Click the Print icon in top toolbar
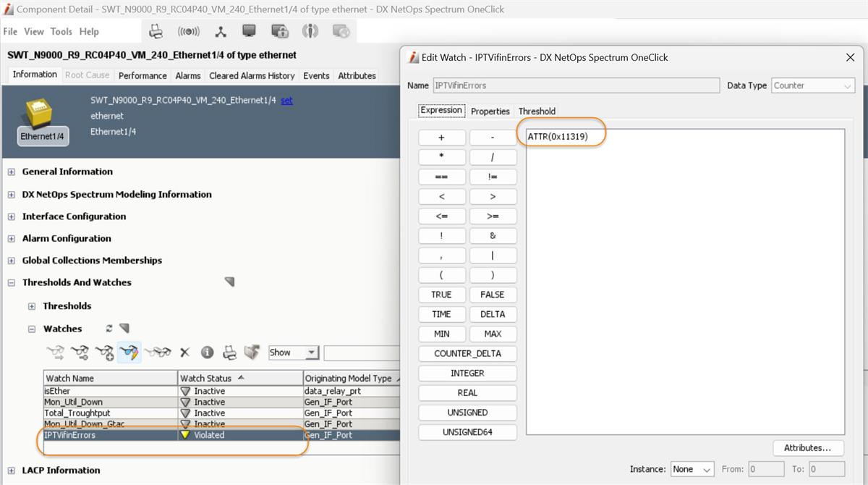 156,31
